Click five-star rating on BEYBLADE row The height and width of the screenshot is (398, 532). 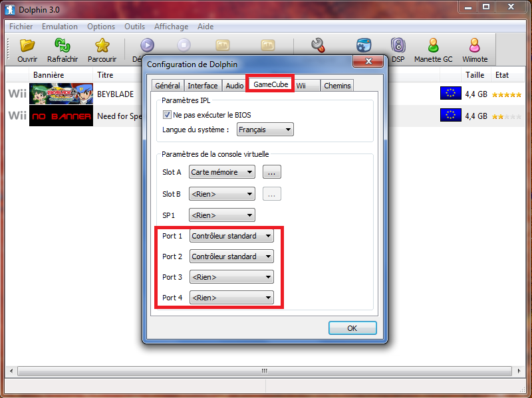coord(507,94)
